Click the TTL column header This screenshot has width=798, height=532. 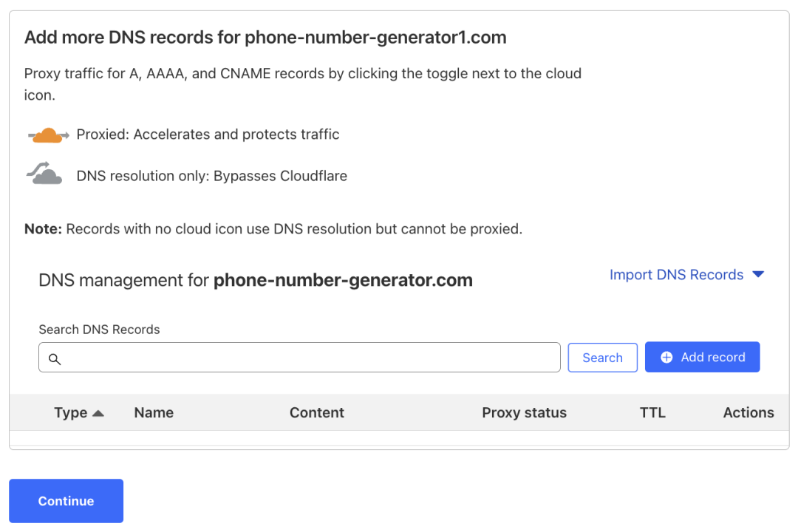pyautogui.click(x=652, y=413)
